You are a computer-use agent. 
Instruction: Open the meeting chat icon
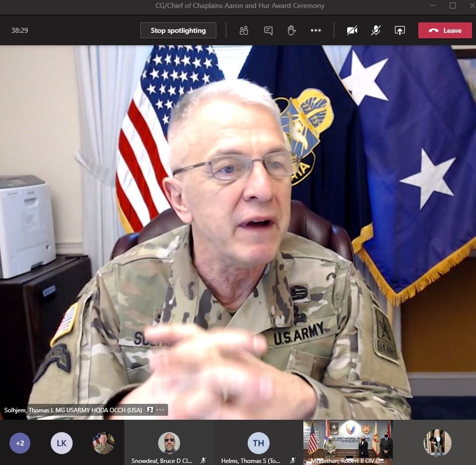[269, 30]
